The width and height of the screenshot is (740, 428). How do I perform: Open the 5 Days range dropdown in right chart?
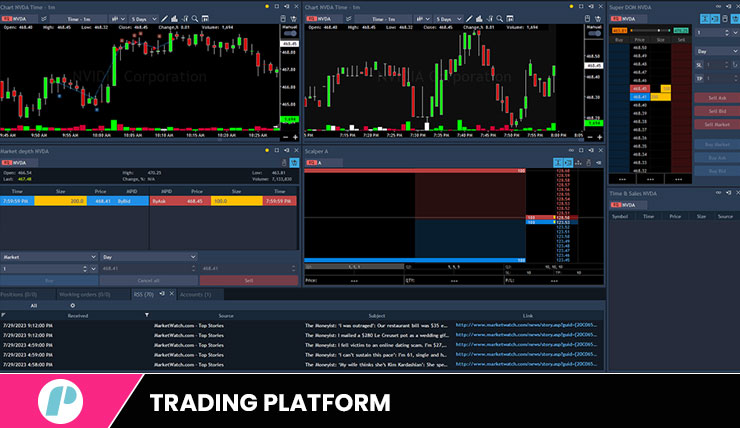[449, 19]
